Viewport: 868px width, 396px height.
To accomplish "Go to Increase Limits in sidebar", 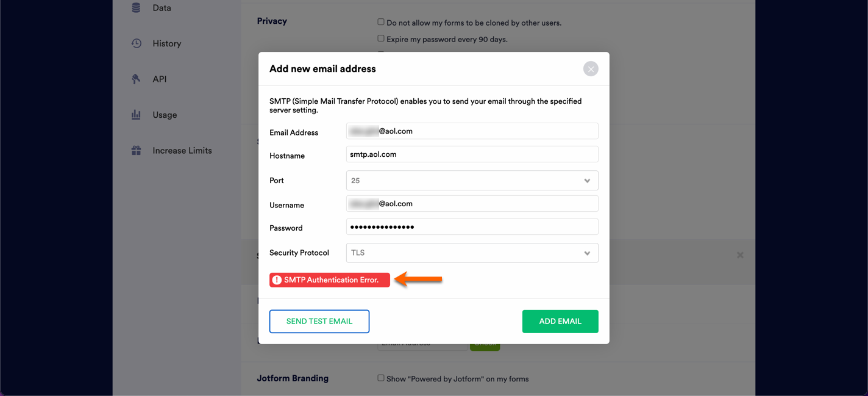I will click(182, 151).
